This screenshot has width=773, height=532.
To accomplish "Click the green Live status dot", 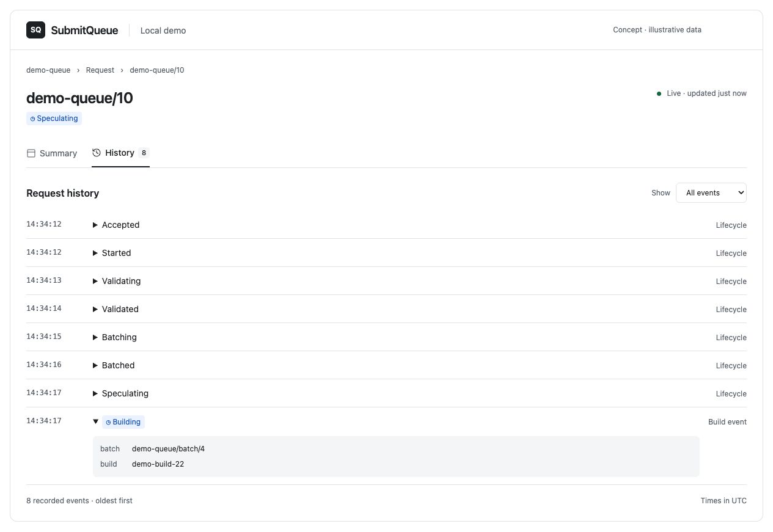I will point(659,93).
